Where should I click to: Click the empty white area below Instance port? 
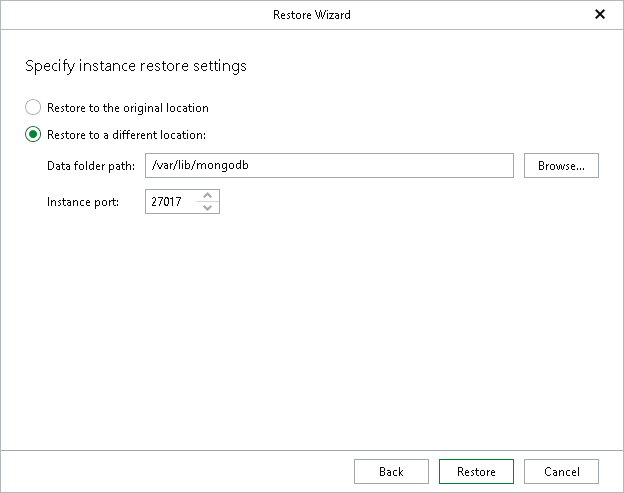tap(311, 330)
